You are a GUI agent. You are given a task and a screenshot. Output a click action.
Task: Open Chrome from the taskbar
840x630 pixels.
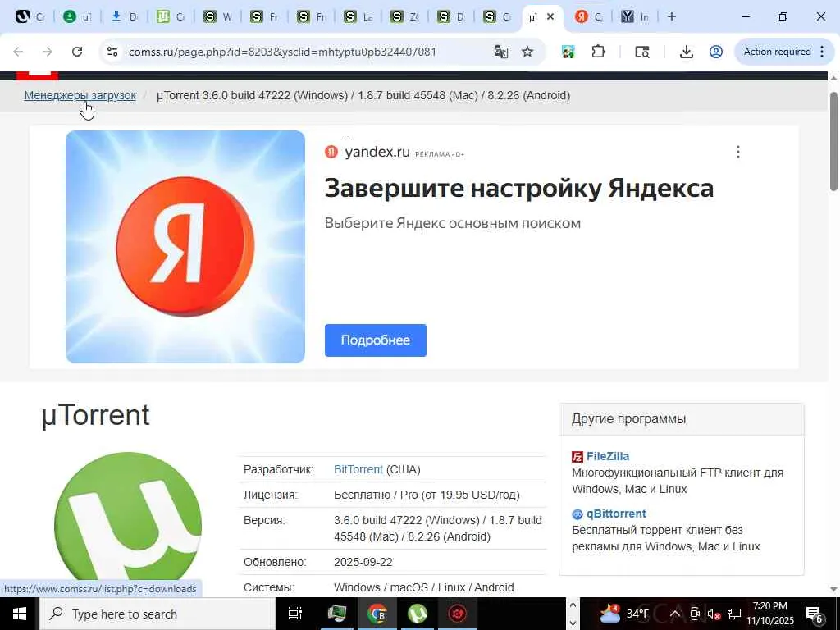click(x=377, y=614)
